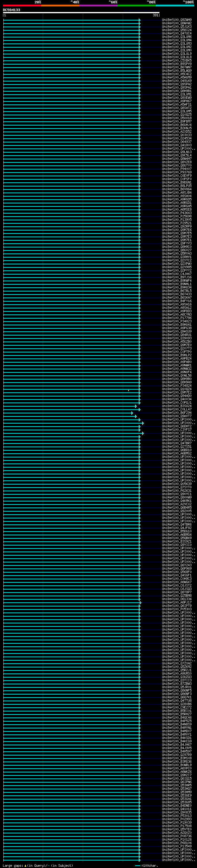Select the UniRef100_Q41011 label
The height and width of the screenshot is (868, 197).
(x=177, y=809)
